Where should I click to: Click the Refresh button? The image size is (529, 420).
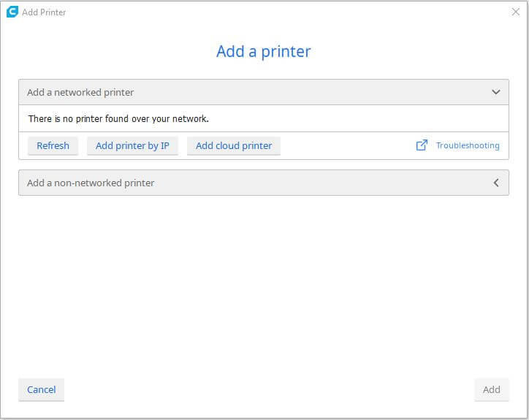coord(53,145)
